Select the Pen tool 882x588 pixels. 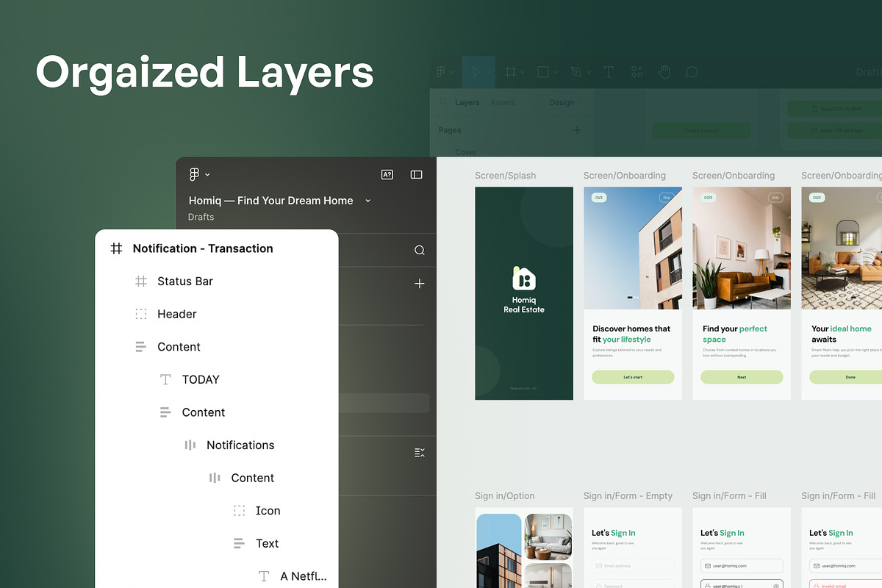coord(576,72)
